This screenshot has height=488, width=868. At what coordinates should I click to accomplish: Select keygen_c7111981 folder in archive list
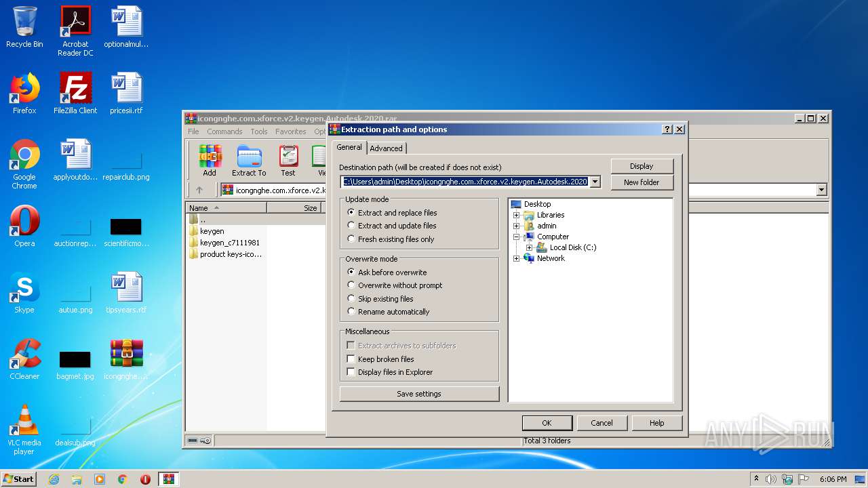(x=224, y=243)
